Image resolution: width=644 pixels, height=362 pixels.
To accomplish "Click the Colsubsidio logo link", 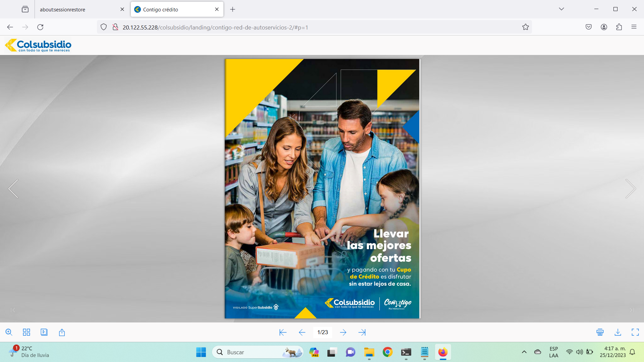I will pos(38,45).
